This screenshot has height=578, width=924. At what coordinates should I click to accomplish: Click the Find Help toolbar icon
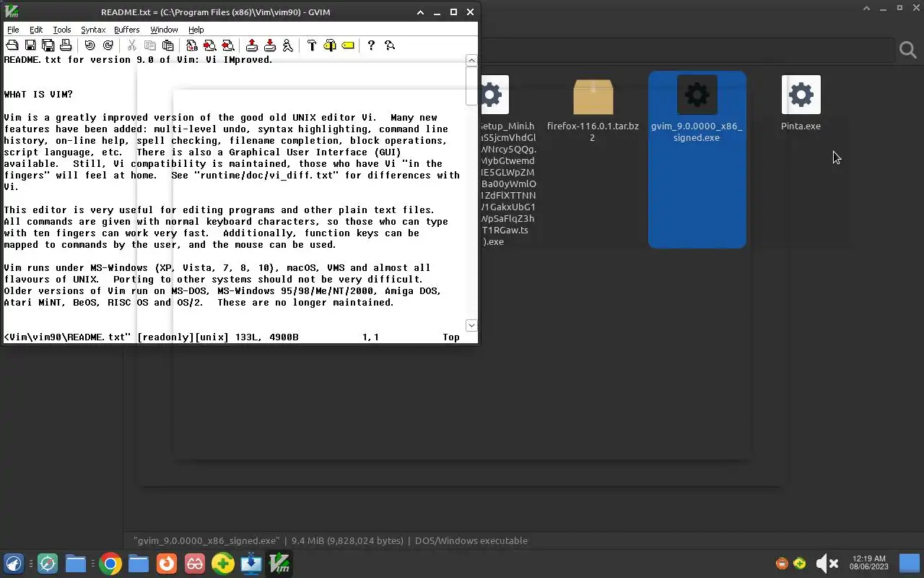coord(390,46)
